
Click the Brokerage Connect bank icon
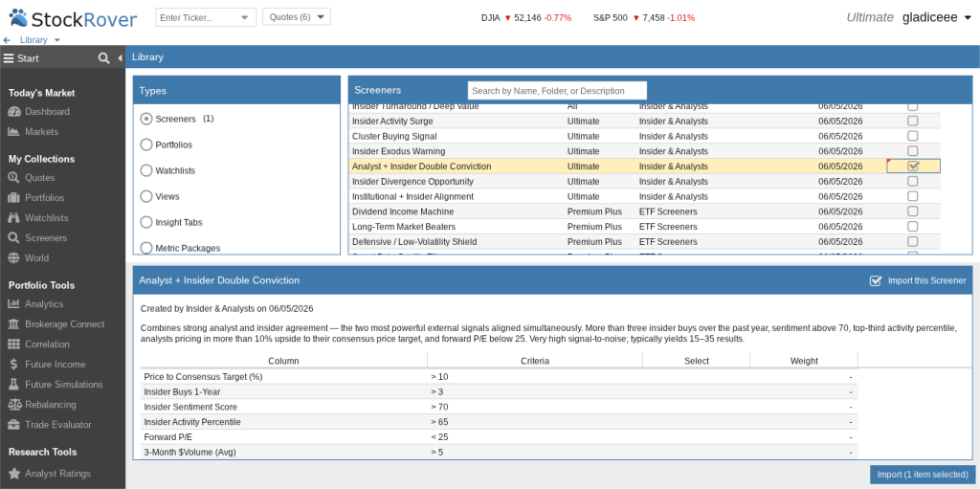point(13,323)
